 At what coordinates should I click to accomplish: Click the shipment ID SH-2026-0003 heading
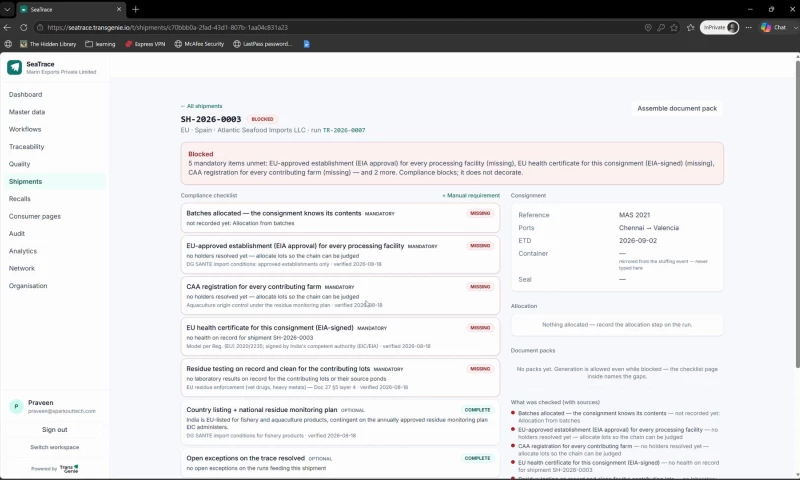click(211, 119)
